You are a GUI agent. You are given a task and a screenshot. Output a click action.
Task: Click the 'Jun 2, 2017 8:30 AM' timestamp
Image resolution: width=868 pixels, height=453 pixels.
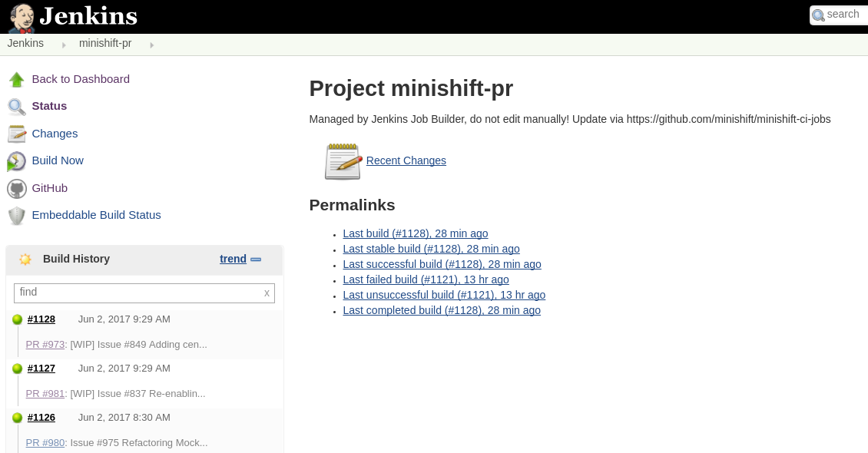tap(124, 418)
